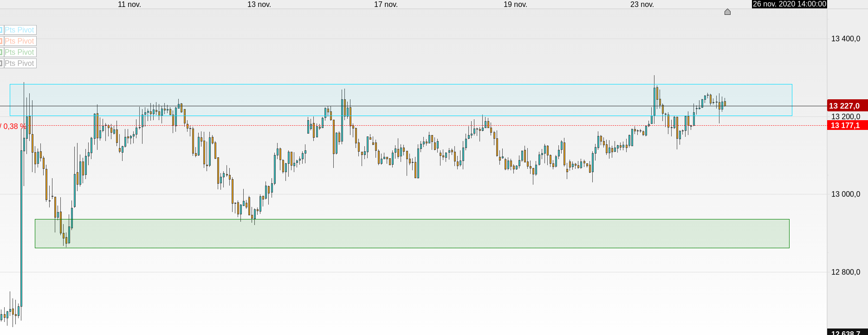Toggle the blue Pts Pivot square icon

[1, 30]
